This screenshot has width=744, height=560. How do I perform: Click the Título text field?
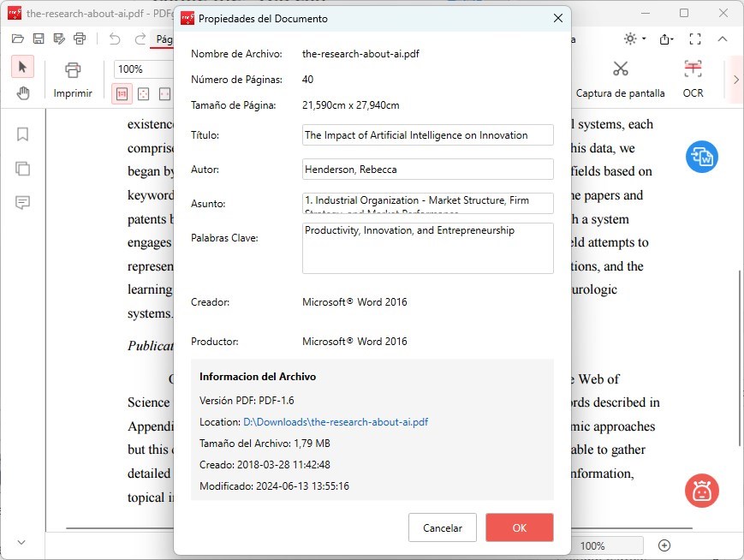(427, 135)
